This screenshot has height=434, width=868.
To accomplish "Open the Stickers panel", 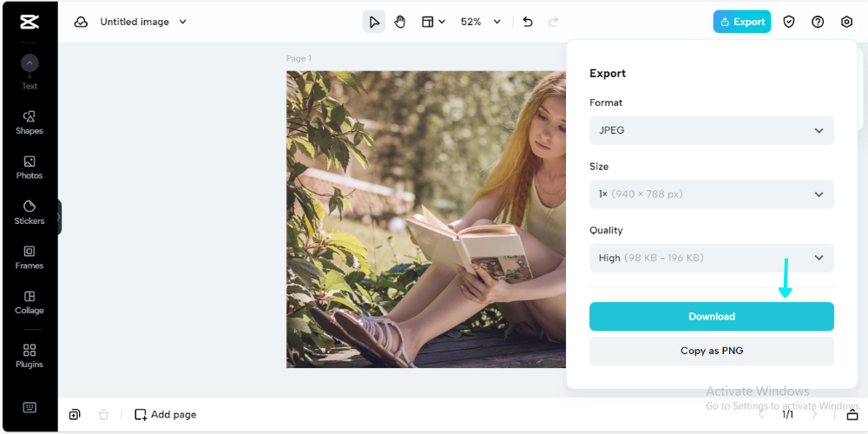I will point(30,214).
